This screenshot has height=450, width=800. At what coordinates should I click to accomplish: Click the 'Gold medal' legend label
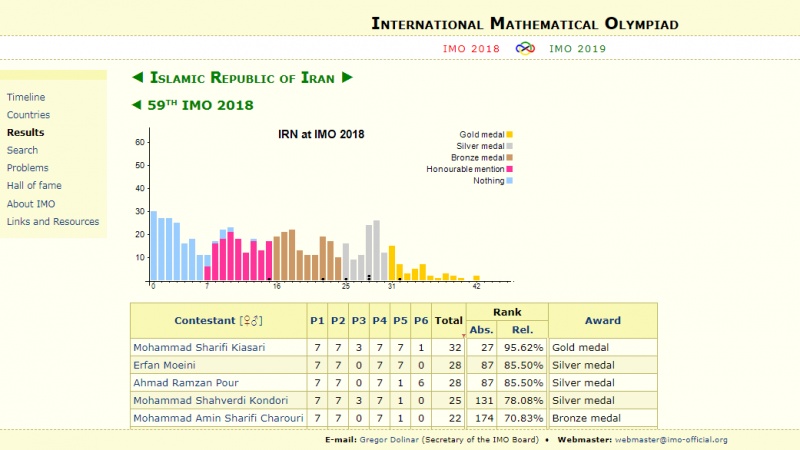click(x=482, y=135)
